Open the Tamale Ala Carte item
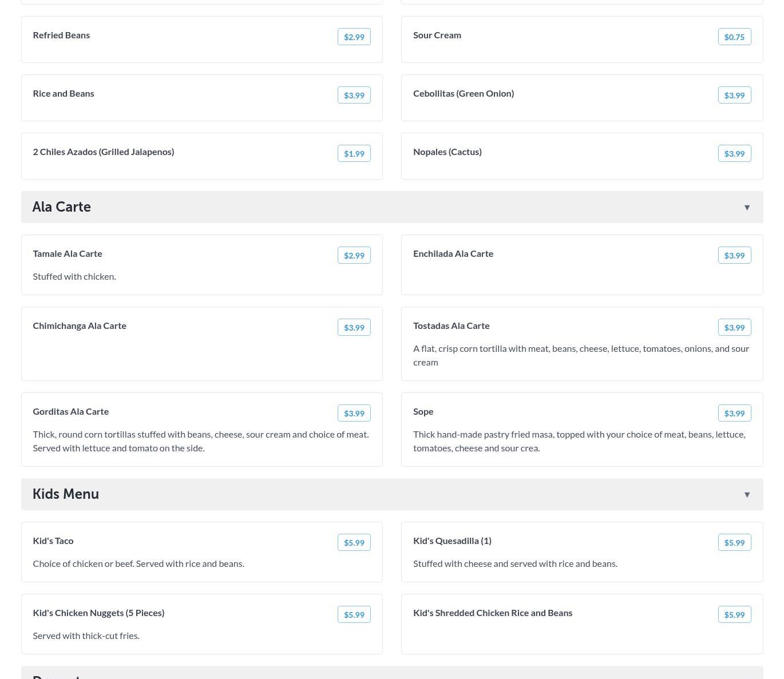The height and width of the screenshot is (679, 784). click(68, 254)
